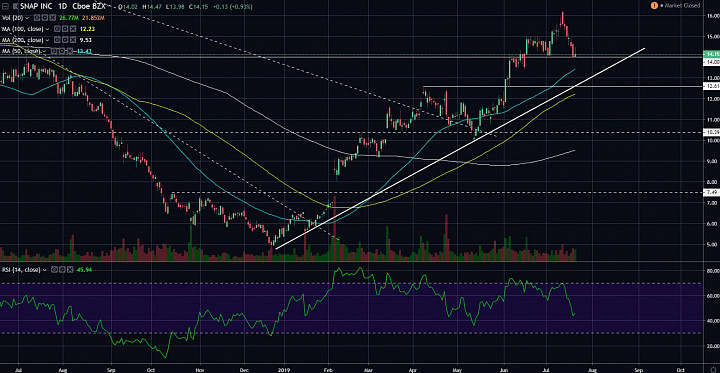Image resolution: width=720 pixels, height=373 pixels.
Task: Click the Market Closed status label
Action: (x=682, y=6)
